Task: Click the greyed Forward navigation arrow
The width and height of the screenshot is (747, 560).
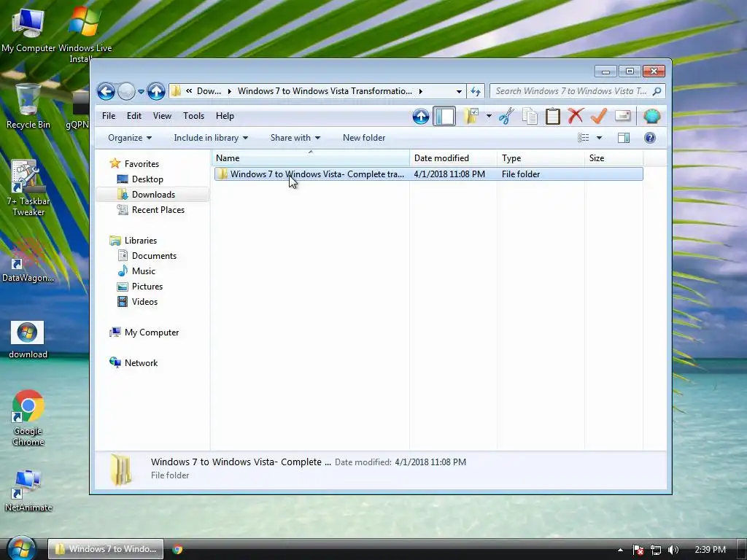Action: point(126,91)
